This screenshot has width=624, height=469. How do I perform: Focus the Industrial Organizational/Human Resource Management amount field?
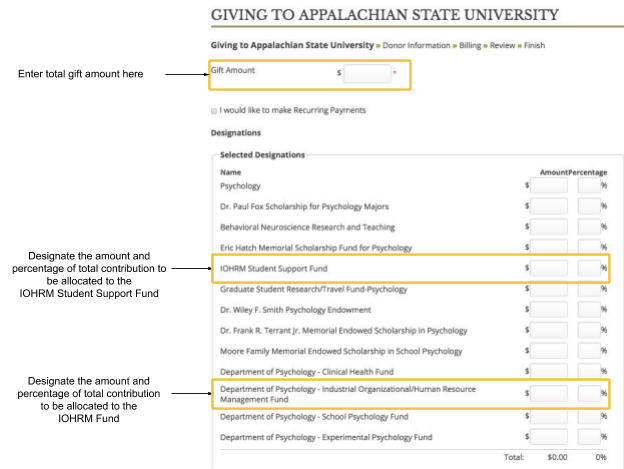pos(549,393)
